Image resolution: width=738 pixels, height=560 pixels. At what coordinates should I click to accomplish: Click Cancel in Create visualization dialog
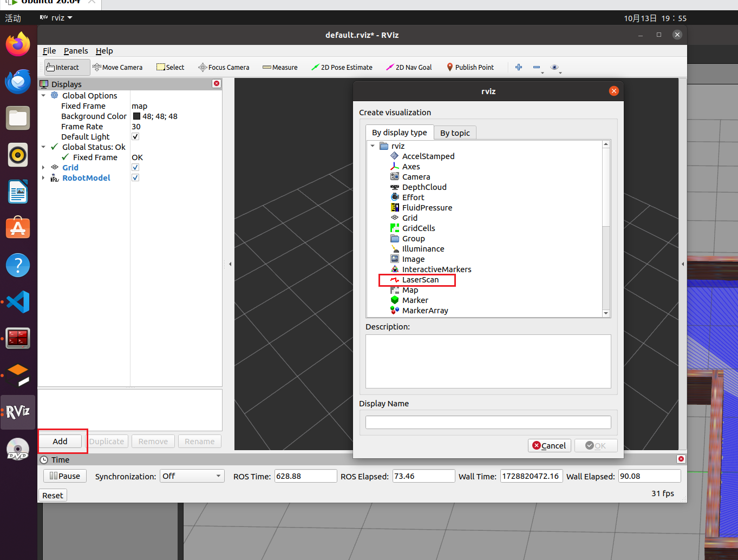click(x=549, y=445)
